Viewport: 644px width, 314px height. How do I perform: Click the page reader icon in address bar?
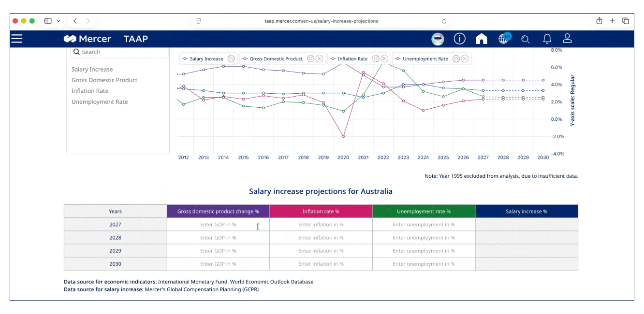(199, 21)
